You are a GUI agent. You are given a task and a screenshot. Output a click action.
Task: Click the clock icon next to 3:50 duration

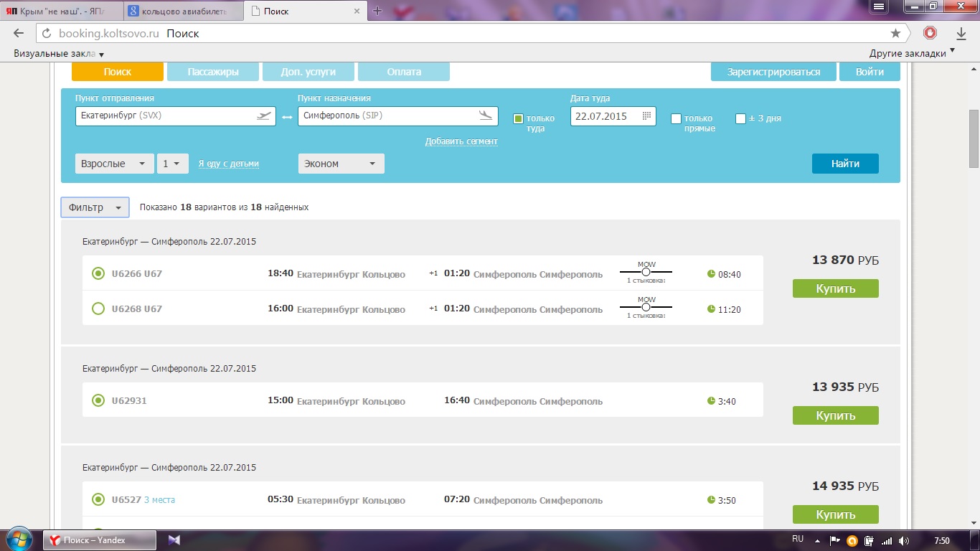[x=711, y=500]
